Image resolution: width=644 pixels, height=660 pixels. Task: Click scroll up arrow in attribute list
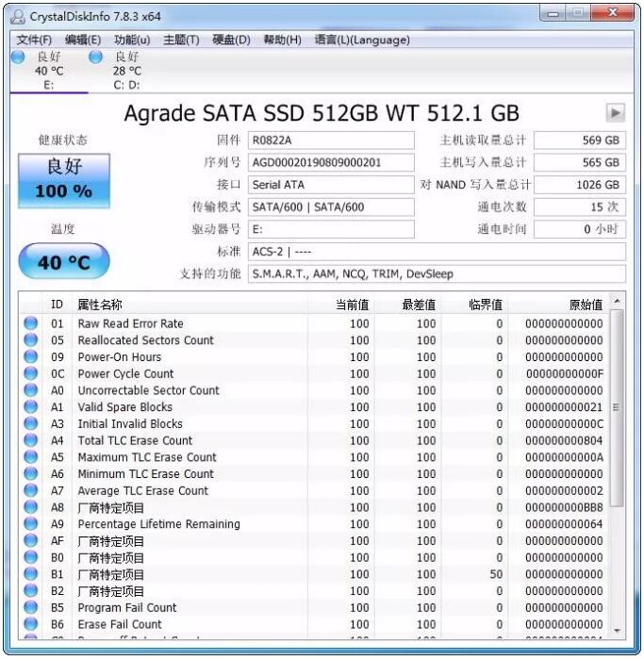pos(617,302)
